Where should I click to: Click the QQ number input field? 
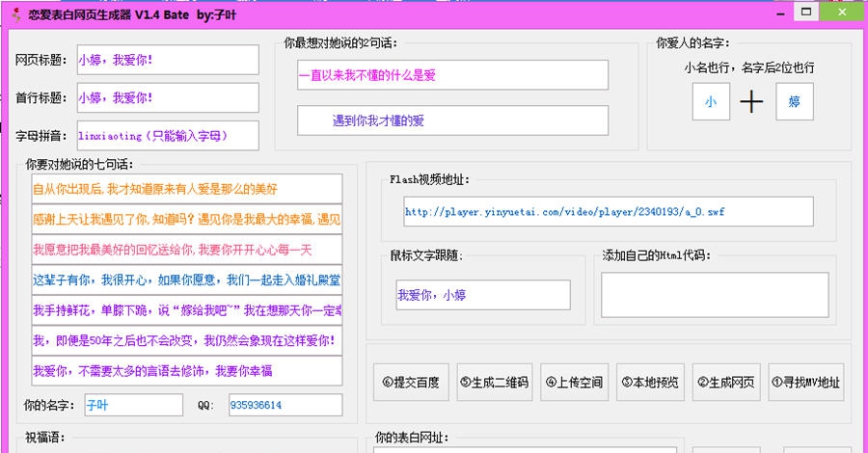(x=285, y=405)
